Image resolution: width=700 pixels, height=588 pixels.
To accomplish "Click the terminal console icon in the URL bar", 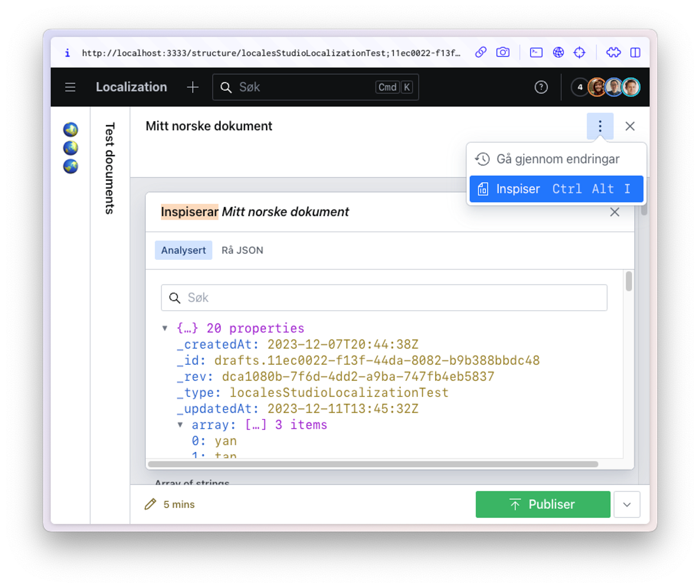I will pos(536,52).
